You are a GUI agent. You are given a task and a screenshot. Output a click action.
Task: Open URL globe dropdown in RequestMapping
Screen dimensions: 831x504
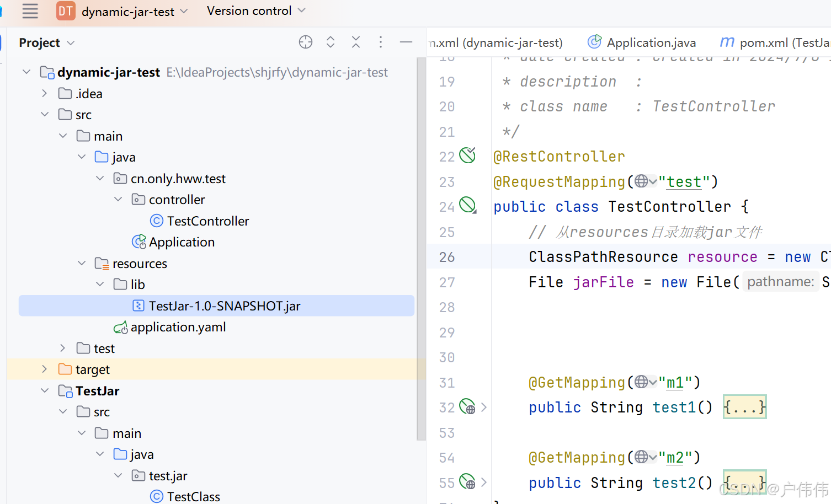click(646, 181)
